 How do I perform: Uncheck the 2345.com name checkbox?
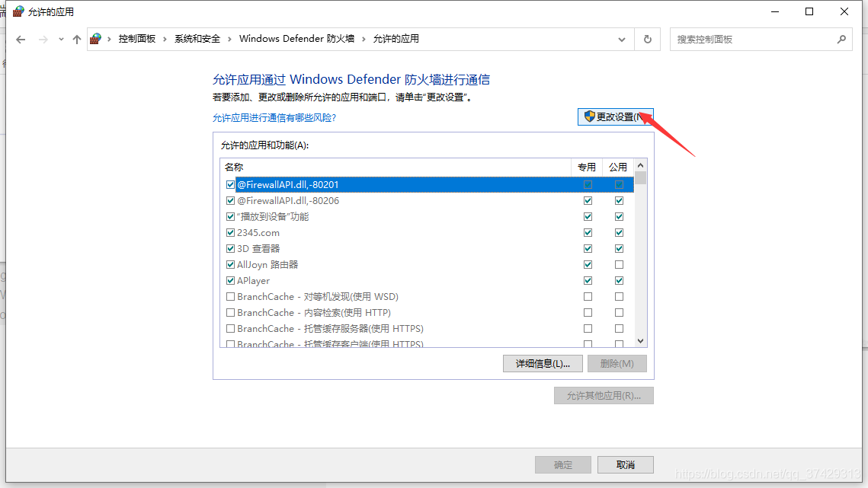[230, 233]
